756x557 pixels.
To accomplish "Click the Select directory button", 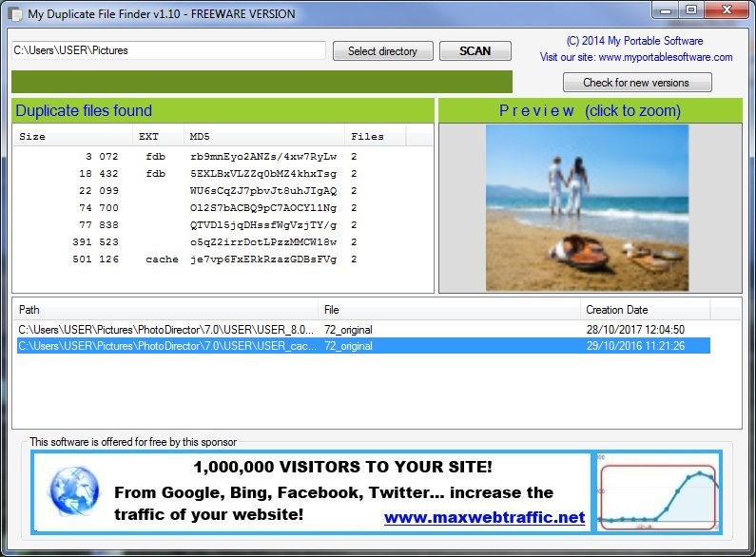I will point(383,50).
